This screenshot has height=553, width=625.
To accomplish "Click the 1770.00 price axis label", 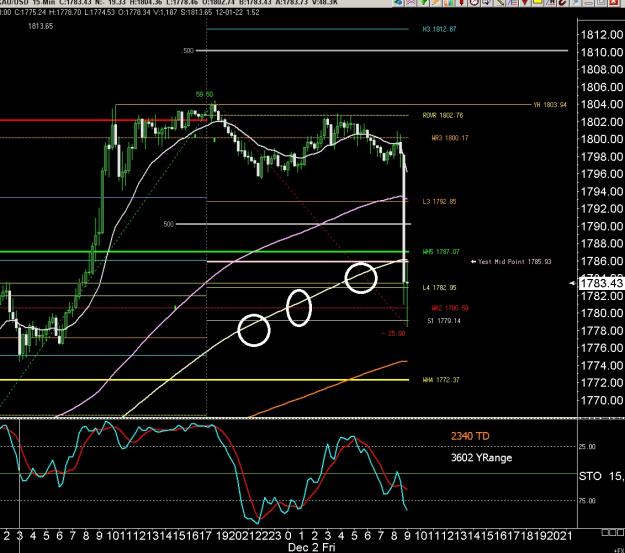I will click(602, 400).
